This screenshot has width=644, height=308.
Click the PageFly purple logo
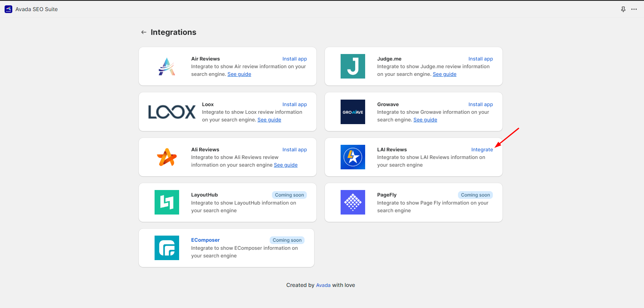coord(353,202)
